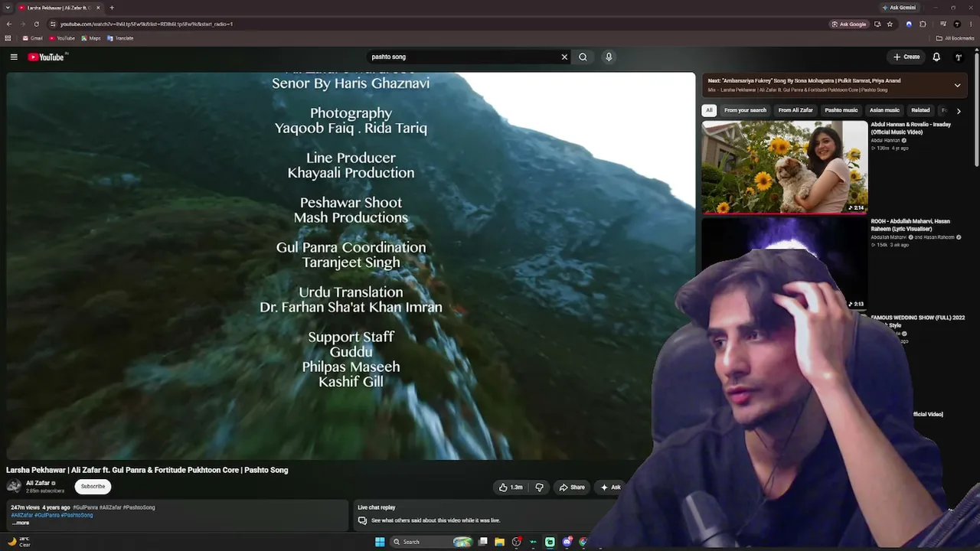
Task: Clear the search box with the X icon
Action: [x=564, y=57]
